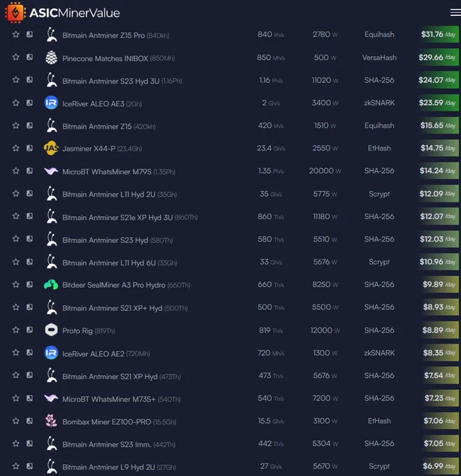The height and width of the screenshot is (476, 461).
Task: Click IceRiver logo beside ALEO AE2
Action: (51, 353)
